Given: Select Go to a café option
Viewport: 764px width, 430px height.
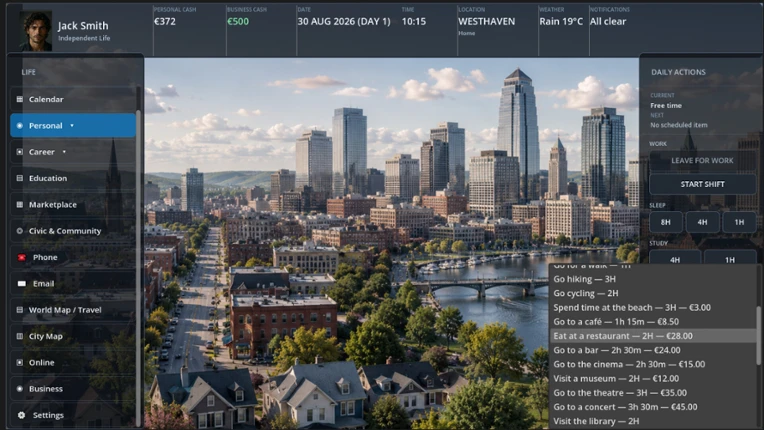Looking at the screenshot, I should (653, 321).
